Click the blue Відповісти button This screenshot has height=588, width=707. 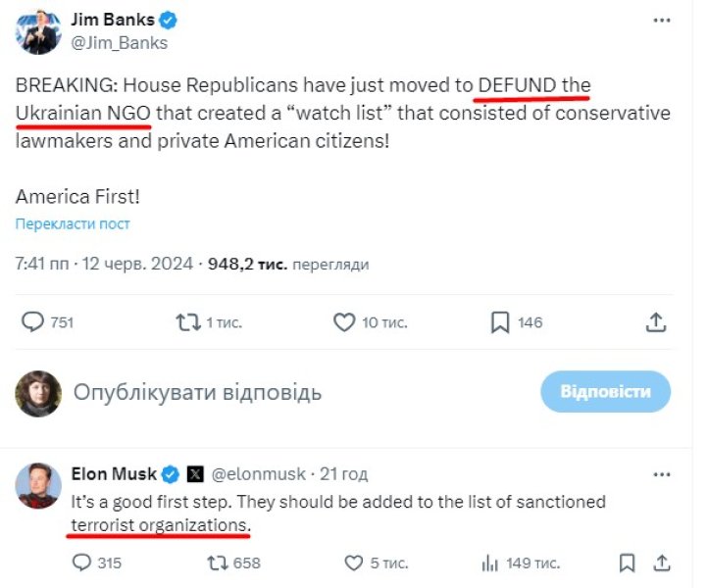[x=605, y=392]
